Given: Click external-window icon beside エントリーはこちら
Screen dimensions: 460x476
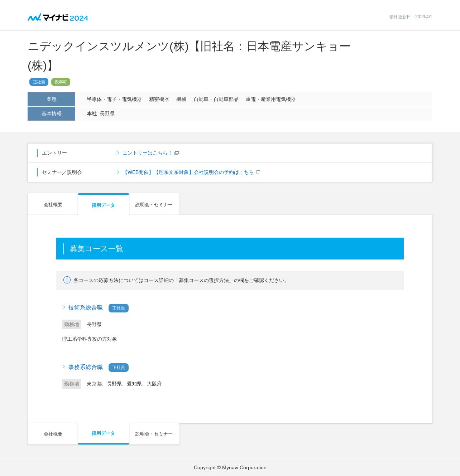Looking at the screenshot, I should [x=177, y=153].
